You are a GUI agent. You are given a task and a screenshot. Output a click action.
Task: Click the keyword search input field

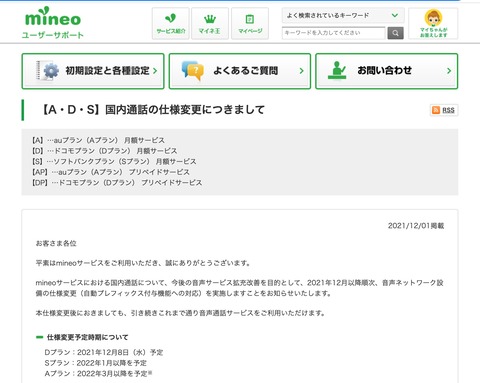(334, 33)
